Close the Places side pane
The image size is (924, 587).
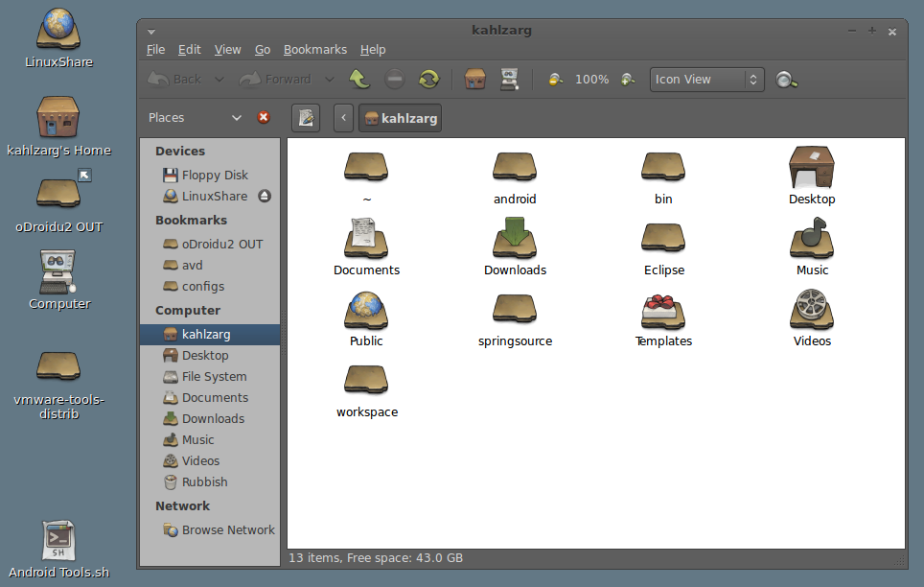coord(264,118)
